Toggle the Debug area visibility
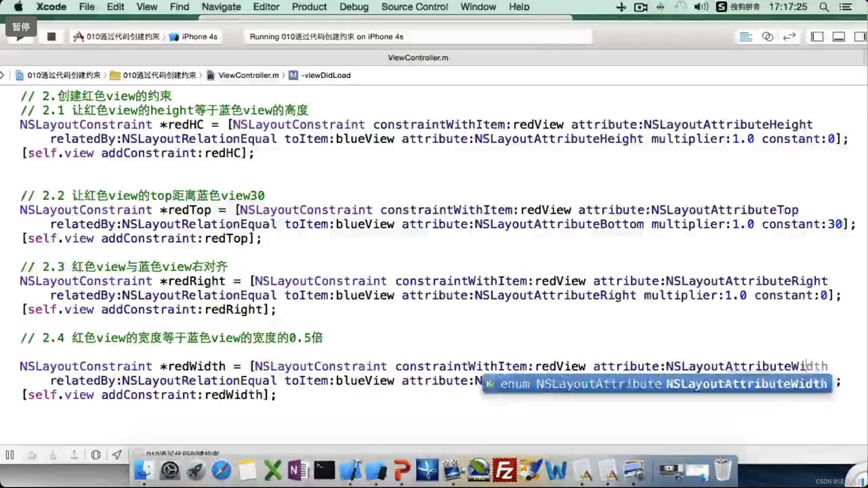The width and height of the screenshot is (868, 488). point(838,37)
